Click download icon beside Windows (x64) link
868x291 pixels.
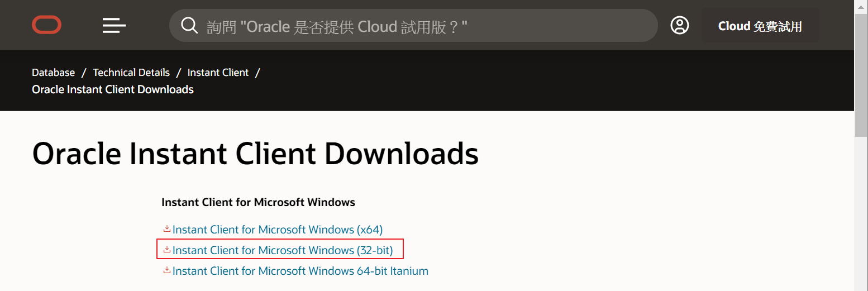pos(166,229)
